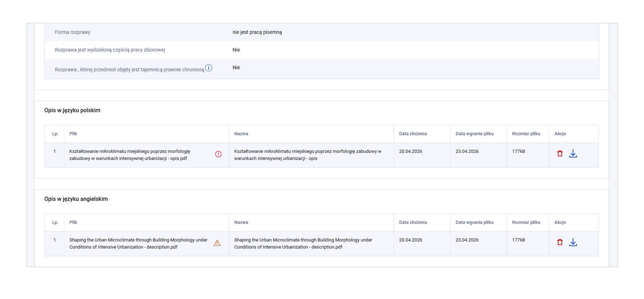This screenshot has height=299, width=644.
Task: Open the Shaping the Urban Microclimate description.pdf file name
Action: coord(138,244)
